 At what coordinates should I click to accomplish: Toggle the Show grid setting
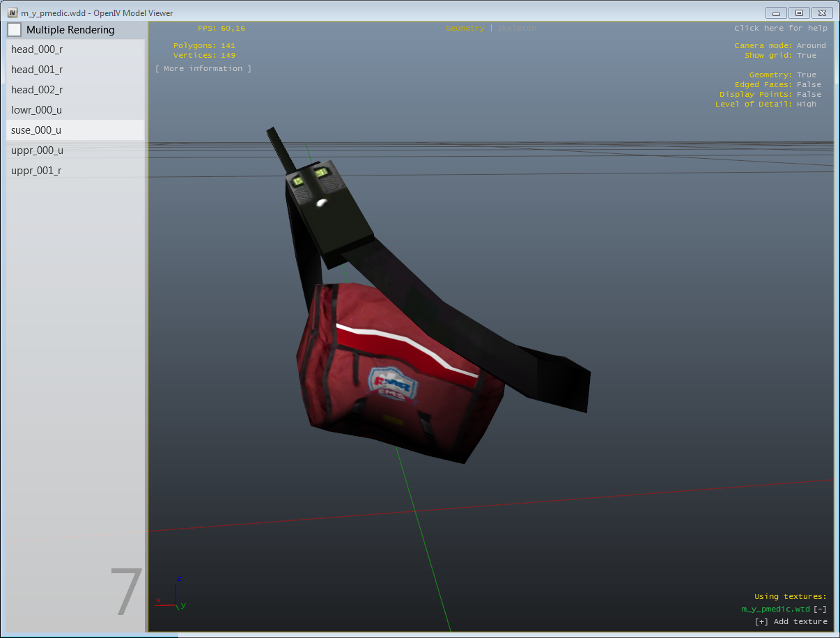coord(806,56)
